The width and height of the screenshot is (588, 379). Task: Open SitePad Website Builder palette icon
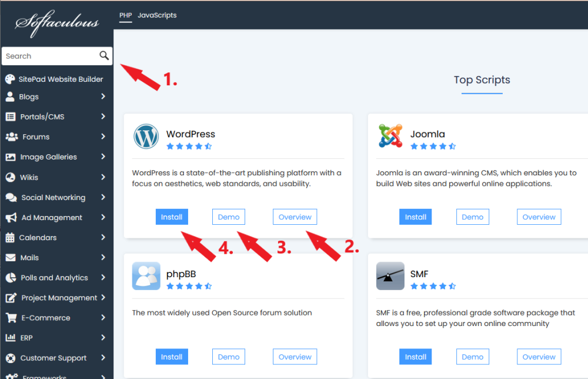[x=10, y=79]
